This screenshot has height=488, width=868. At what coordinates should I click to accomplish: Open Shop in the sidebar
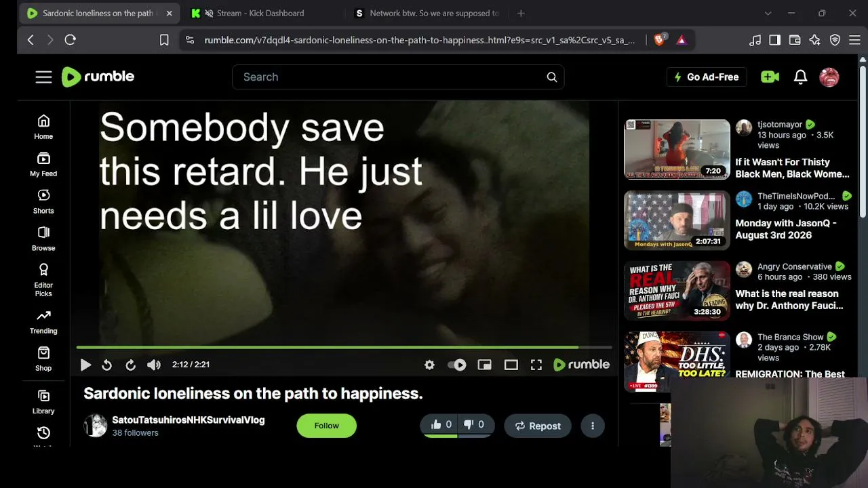pos(43,359)
